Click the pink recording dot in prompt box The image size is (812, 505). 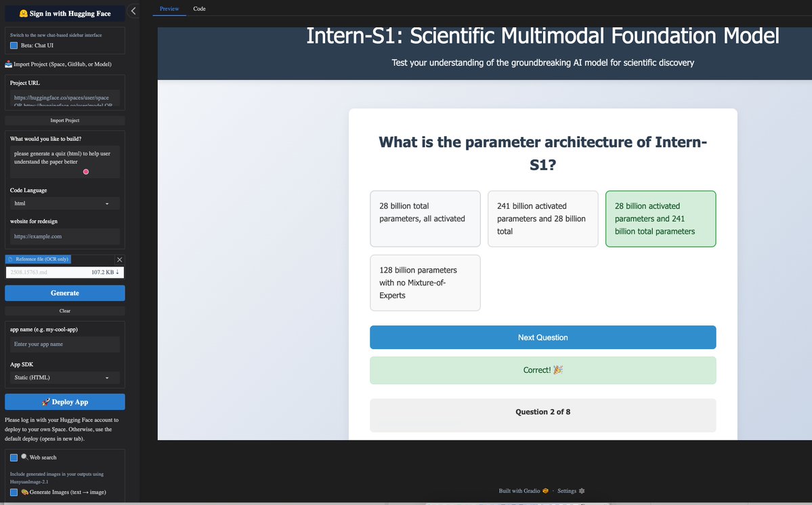point(86,172)
